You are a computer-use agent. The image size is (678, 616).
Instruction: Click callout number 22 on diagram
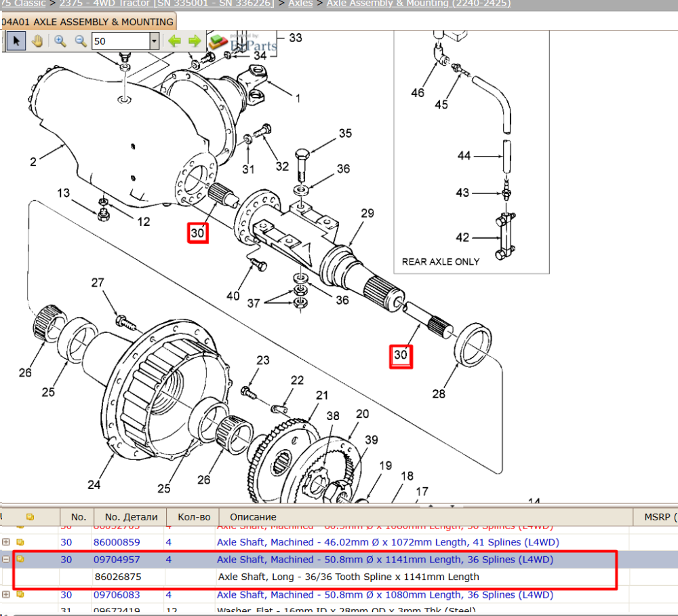(x=297, y=380)
